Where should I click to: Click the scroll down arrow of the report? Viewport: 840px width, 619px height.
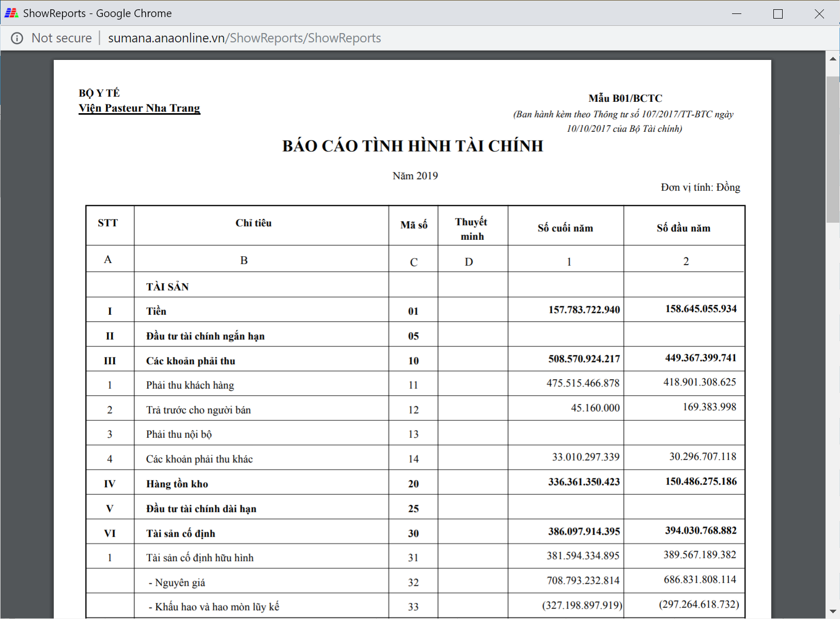coord(833,612)
